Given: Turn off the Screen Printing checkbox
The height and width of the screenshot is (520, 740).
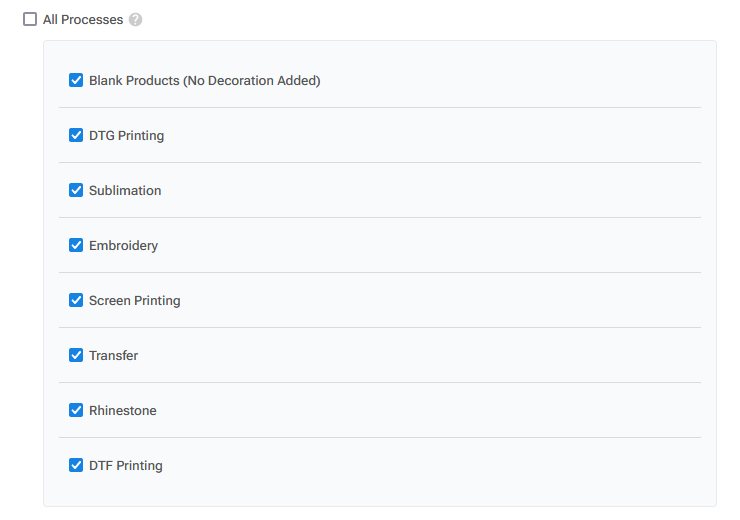Looking at the screenshot, I should pos(76,300).
